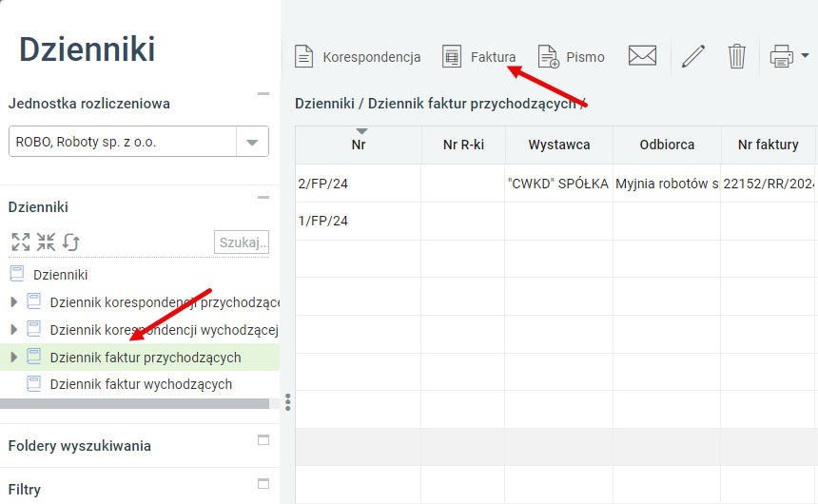Select the root Dzienniki tree node
818x504 pixels.
point(61,275)
